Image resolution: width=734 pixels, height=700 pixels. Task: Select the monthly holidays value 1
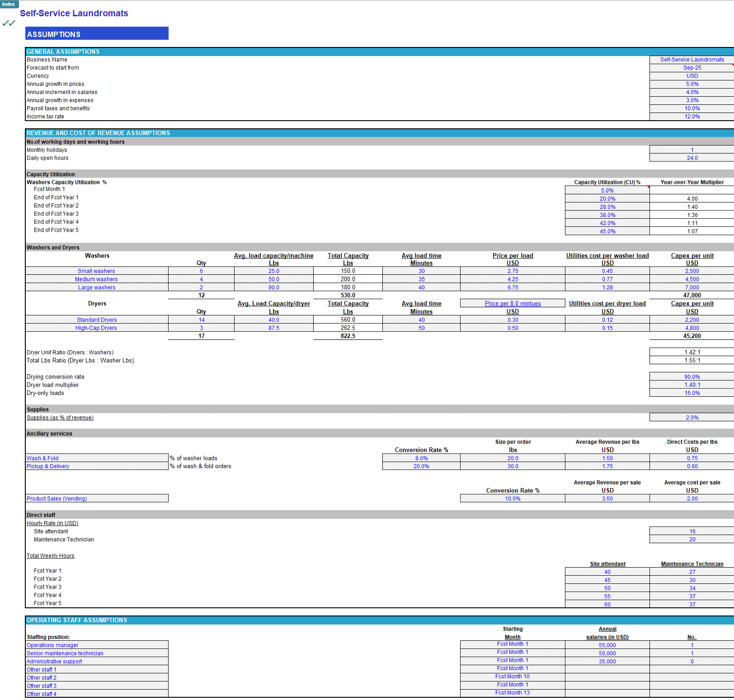coord(692,150)
